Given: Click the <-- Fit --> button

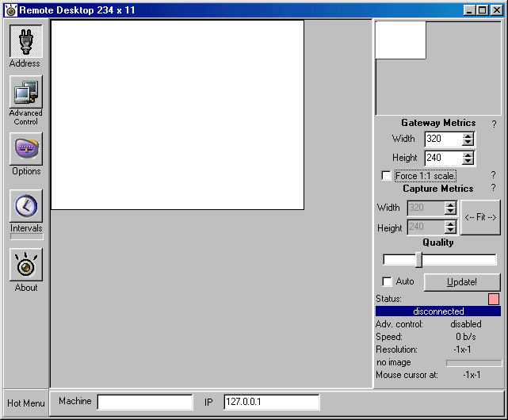Looking at the screenshot, I should [x=480, y=217].
